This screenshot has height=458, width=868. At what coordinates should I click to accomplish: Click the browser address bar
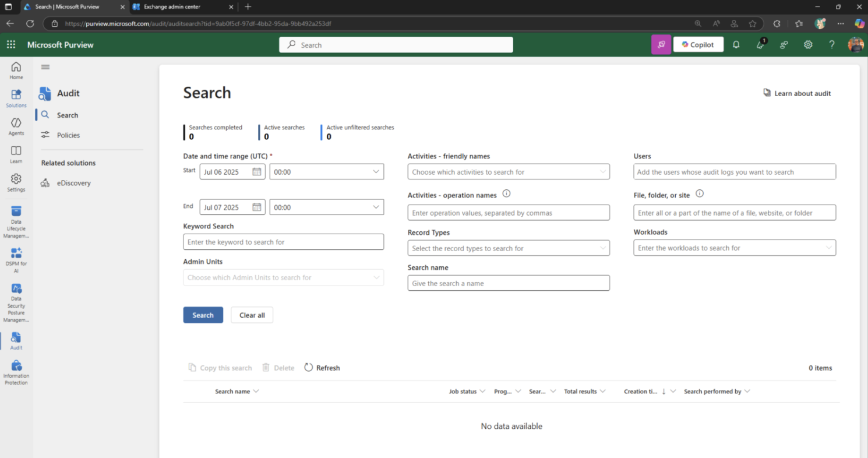(x=373, y=24)
